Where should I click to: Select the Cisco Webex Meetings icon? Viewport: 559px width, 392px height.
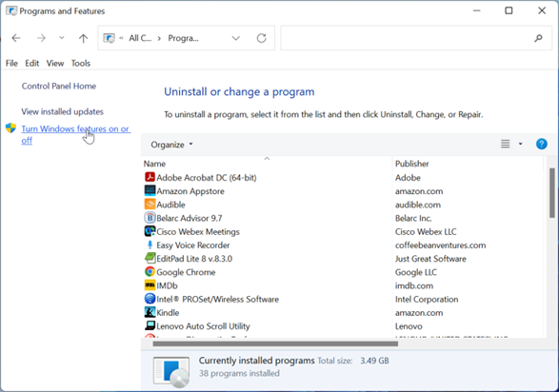click(x=150, y=231)
